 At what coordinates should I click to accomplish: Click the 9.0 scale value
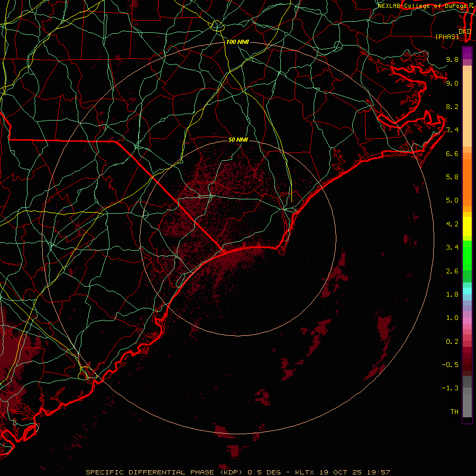click(x=452, y=83)
